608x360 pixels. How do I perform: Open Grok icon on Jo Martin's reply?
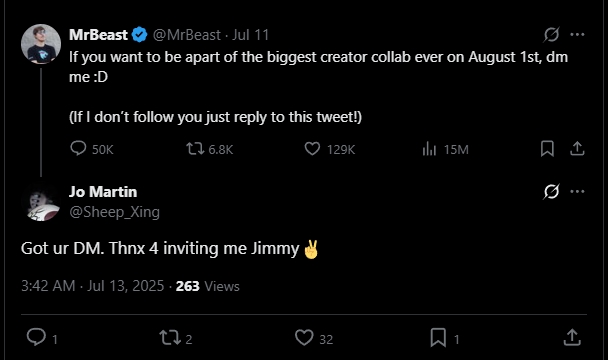tap(551, 191)
